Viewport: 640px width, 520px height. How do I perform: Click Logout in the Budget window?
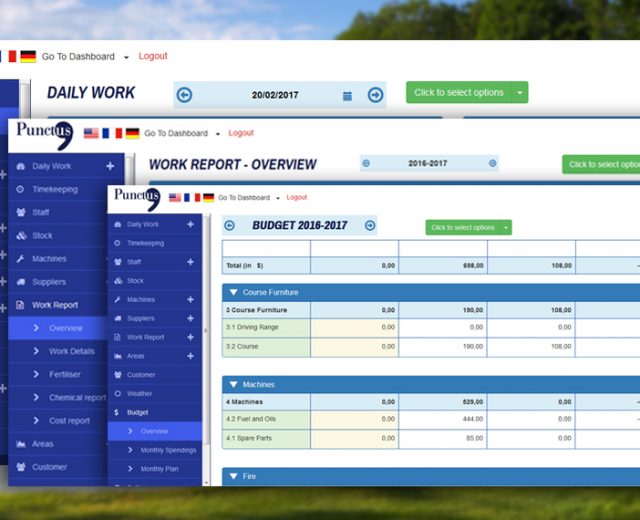tap(297, 198)
